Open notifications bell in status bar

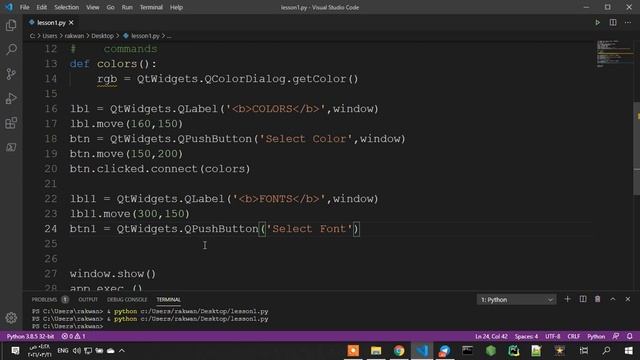point(629,336)
